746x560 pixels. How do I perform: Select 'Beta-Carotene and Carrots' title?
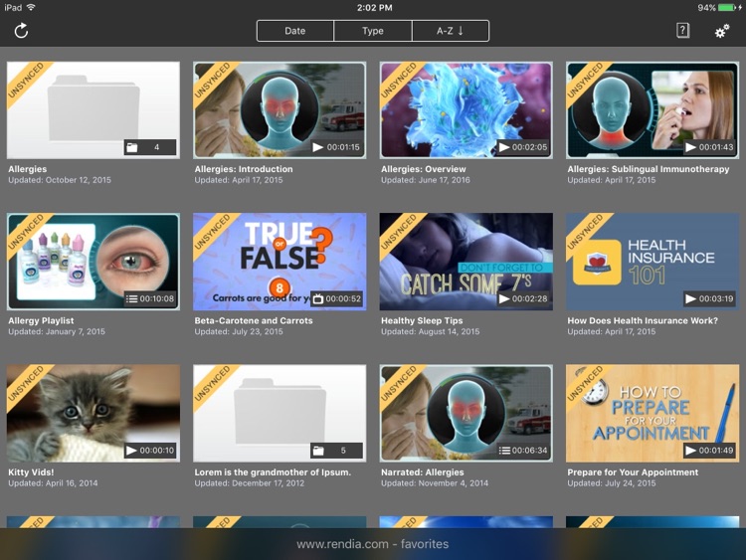click(254, 320)
